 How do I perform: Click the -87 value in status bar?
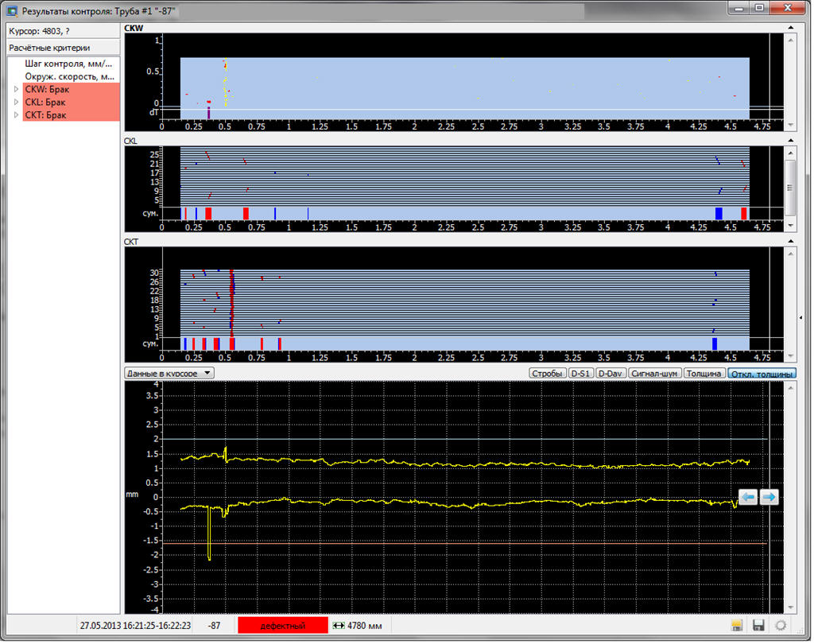tap(215, 627)
